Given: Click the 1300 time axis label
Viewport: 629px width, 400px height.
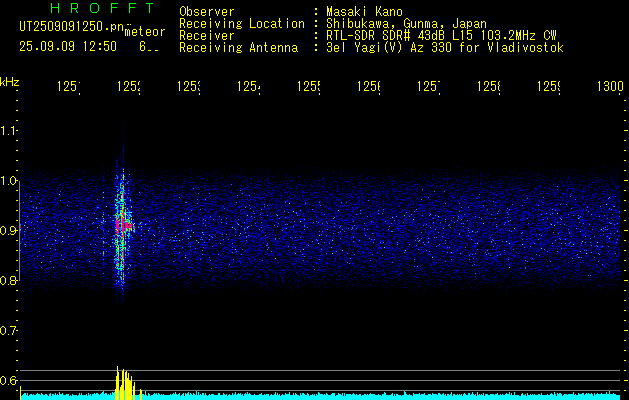Looking at the screenshot, I should 610,86.
